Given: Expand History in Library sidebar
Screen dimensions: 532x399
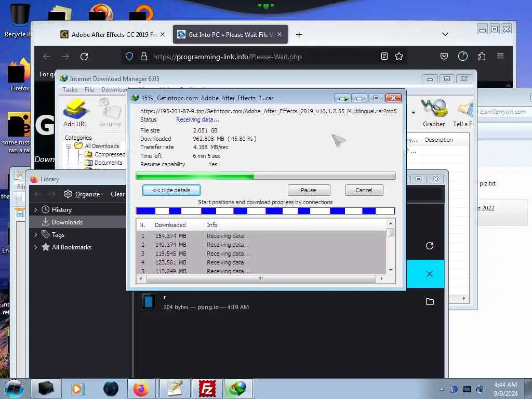Looking at the screenshot, I should pyautogui.click(x=36, y=210).
